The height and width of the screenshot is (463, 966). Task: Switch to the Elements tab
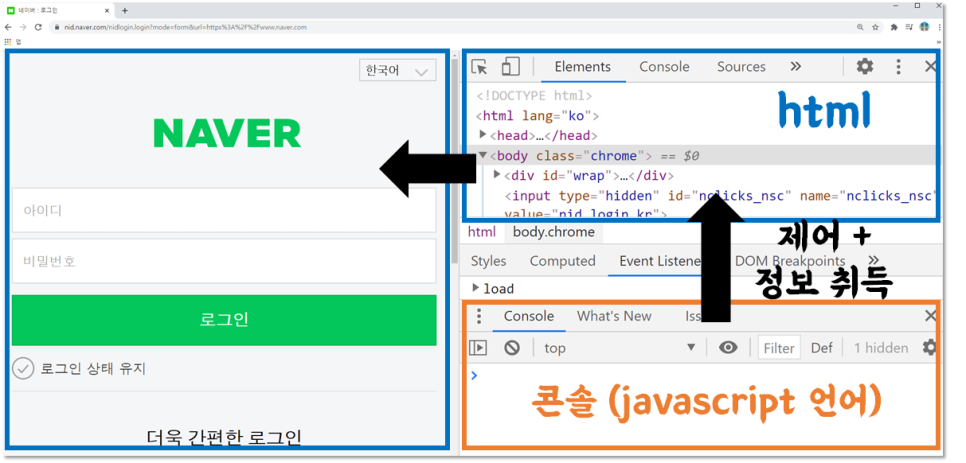[x=583, y=67]
